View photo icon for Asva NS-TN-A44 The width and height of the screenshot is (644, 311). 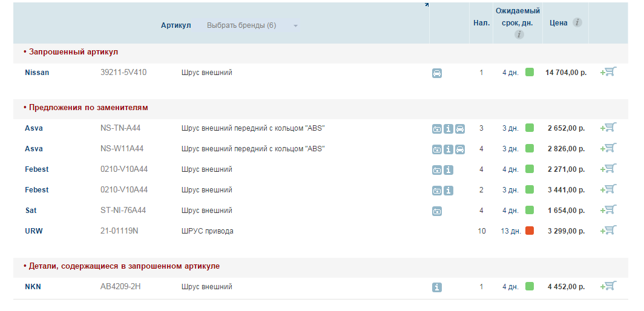436,129
